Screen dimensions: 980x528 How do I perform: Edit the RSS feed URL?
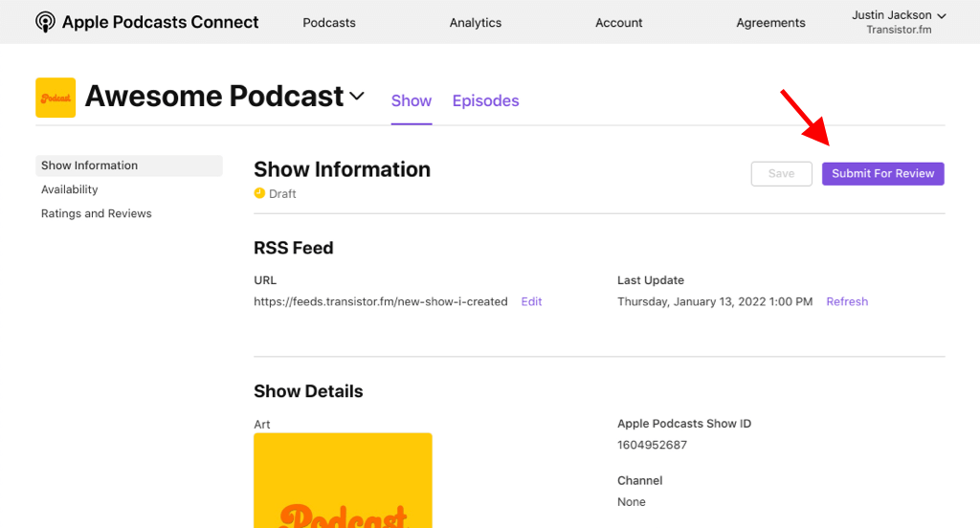pyautogui.click(x=531, y=301)
